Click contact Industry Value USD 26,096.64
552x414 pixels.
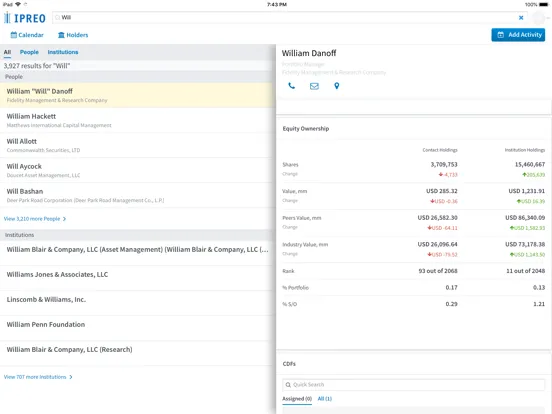pos(438,244)
